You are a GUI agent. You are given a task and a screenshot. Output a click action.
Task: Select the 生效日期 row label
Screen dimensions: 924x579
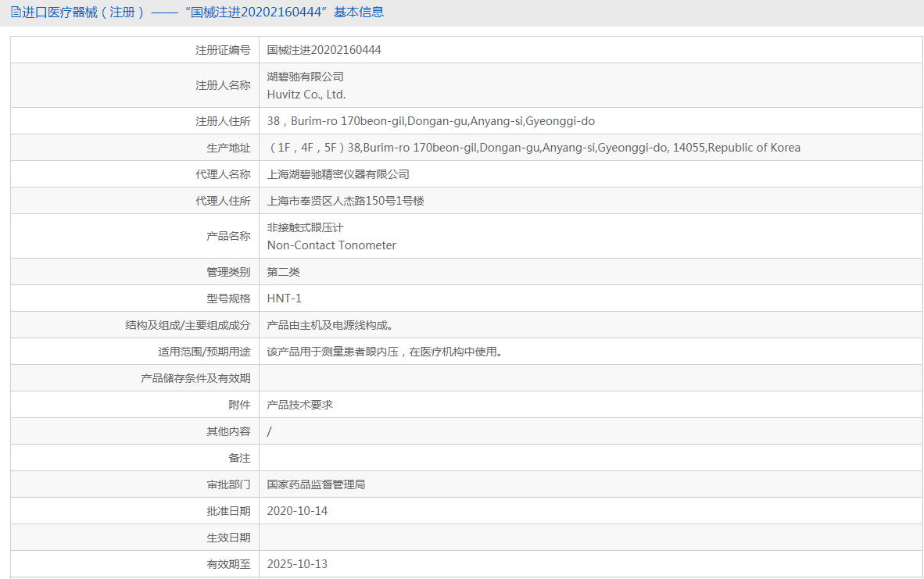(x=228, y=538)
